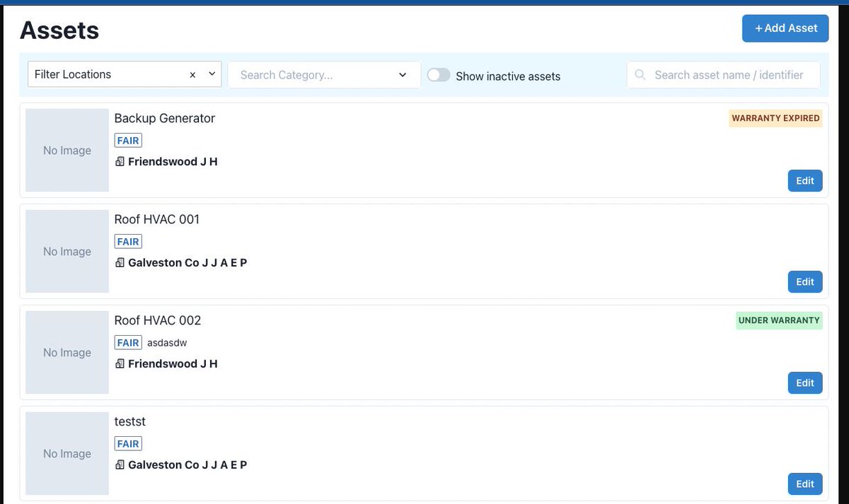
Task: Open the Roof HVAC 001 image placeholder
Action: coord(67,251)
